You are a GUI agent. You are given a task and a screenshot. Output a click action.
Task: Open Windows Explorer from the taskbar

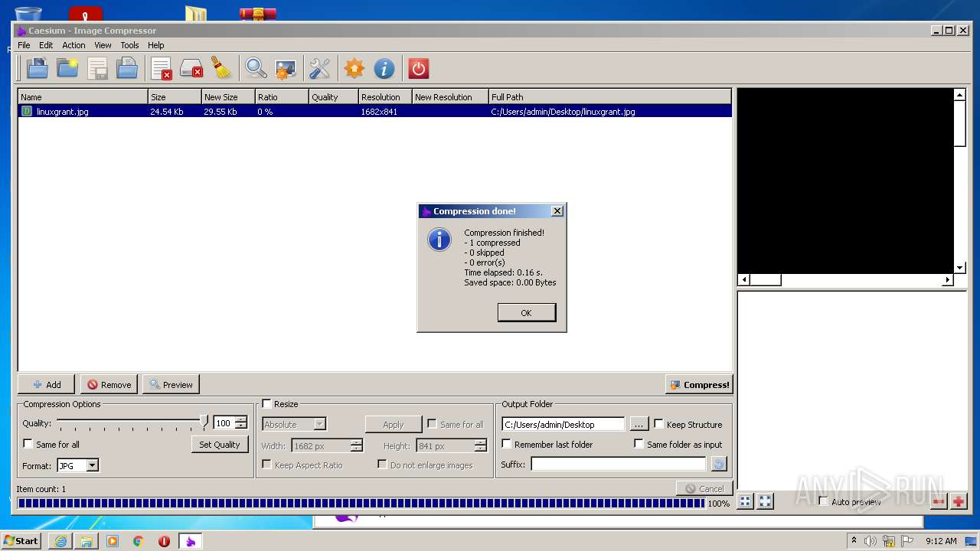pyautogui.click(x=87, y=541)
